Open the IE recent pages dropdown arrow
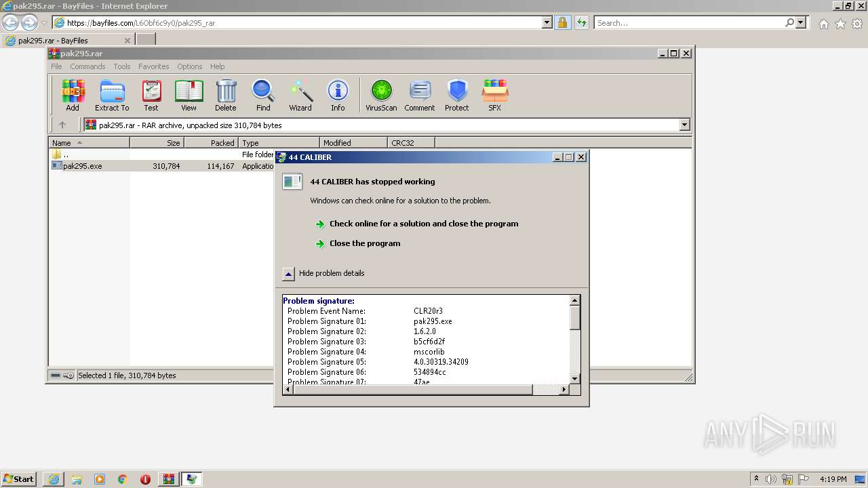The height and width of the screenshot is (488, 868). click(44, 22)
